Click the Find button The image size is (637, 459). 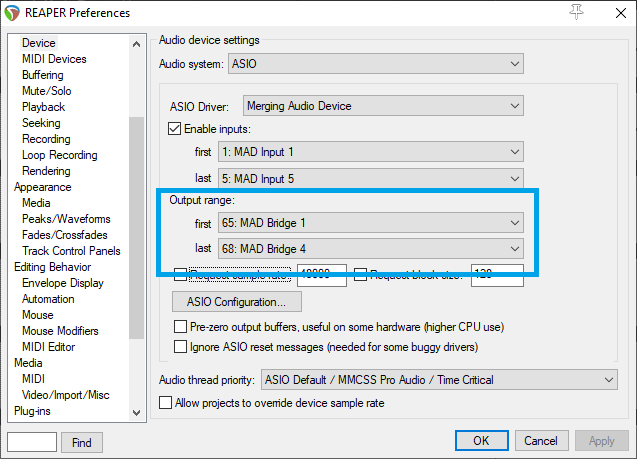click(82, 442)
